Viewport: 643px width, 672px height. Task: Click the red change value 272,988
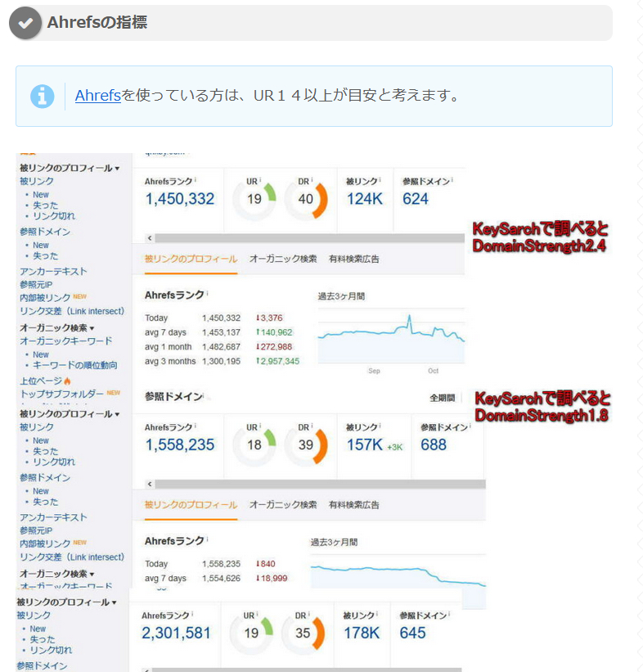tap(274, 347)
